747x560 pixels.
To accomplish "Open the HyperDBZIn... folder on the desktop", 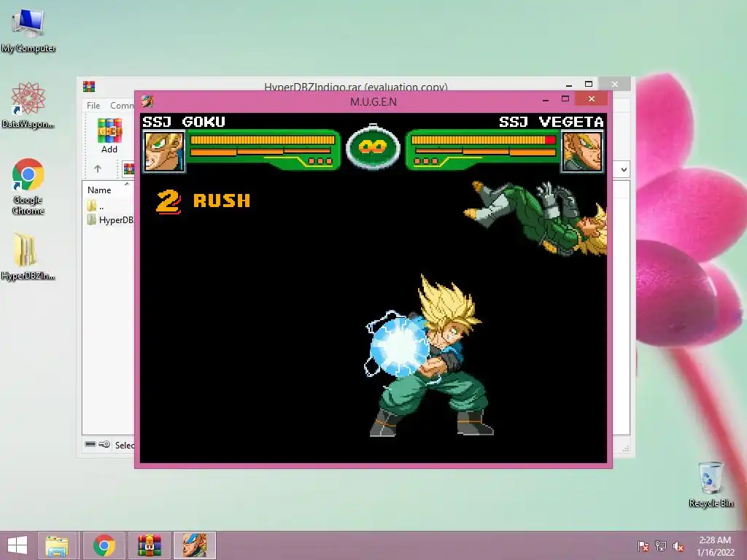I will pos(28,256).
